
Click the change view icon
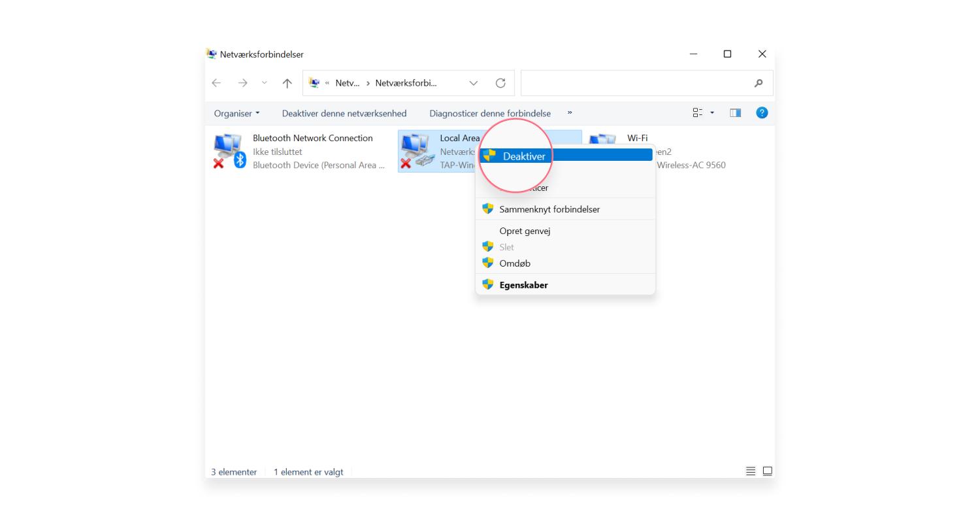(698, 112)
